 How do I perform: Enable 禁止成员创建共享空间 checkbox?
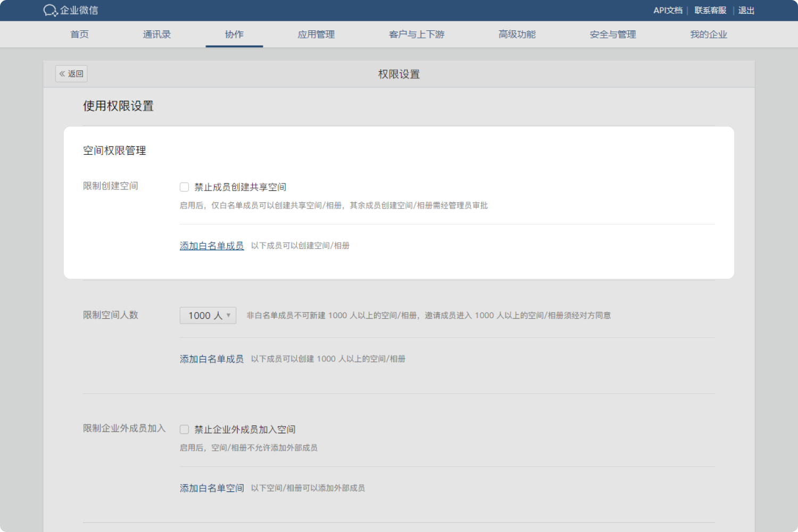(x=184, y=187)
